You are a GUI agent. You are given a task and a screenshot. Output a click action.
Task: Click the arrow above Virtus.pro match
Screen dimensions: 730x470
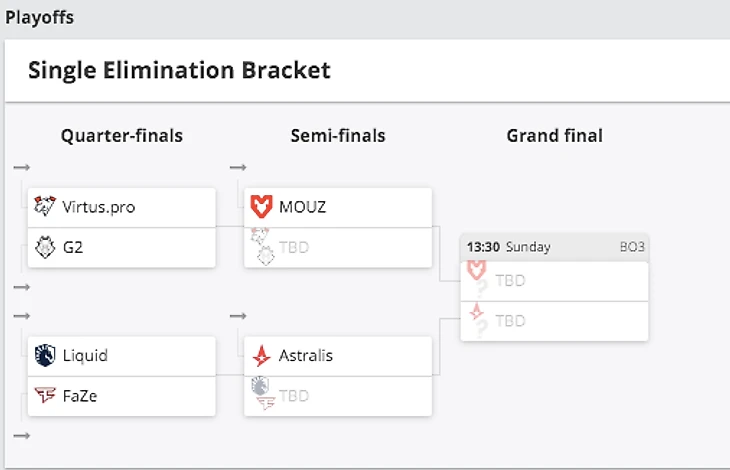click(22, 167)
